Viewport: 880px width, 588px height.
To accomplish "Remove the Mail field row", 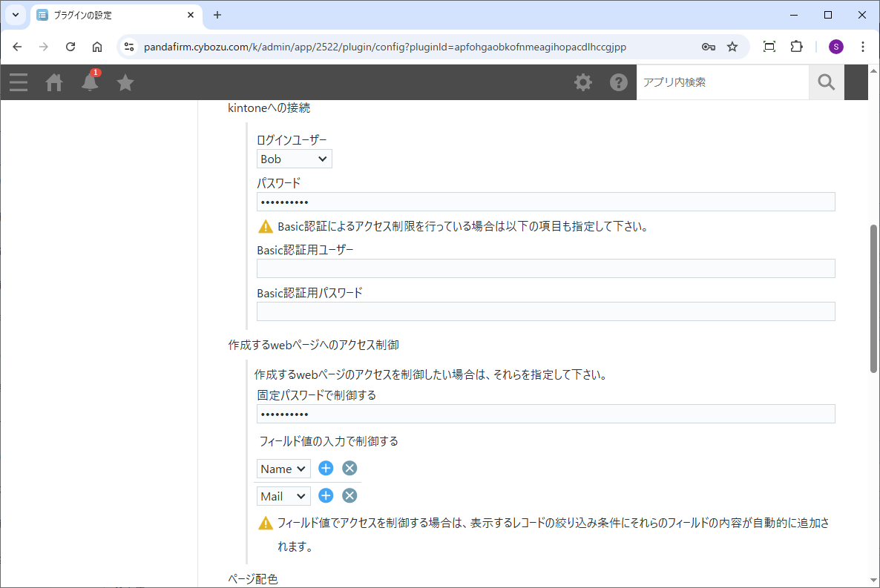I will pyautogui.click(x=349, y=495).
